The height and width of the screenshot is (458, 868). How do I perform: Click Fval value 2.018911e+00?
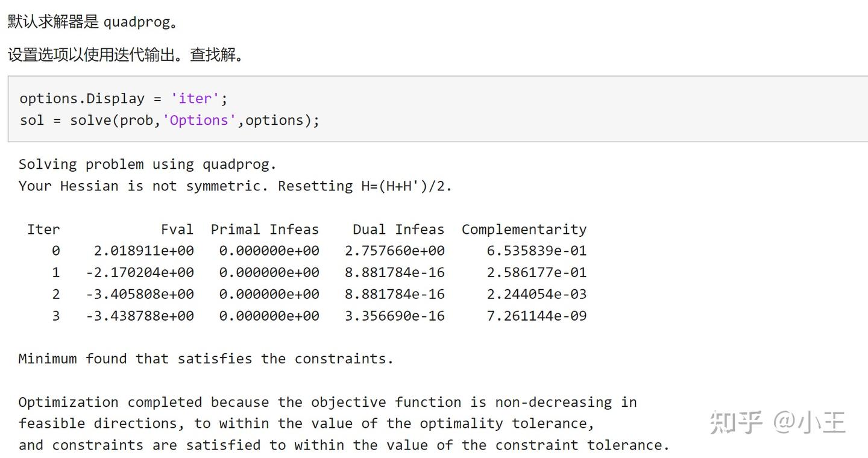click(x=143, y=251)
